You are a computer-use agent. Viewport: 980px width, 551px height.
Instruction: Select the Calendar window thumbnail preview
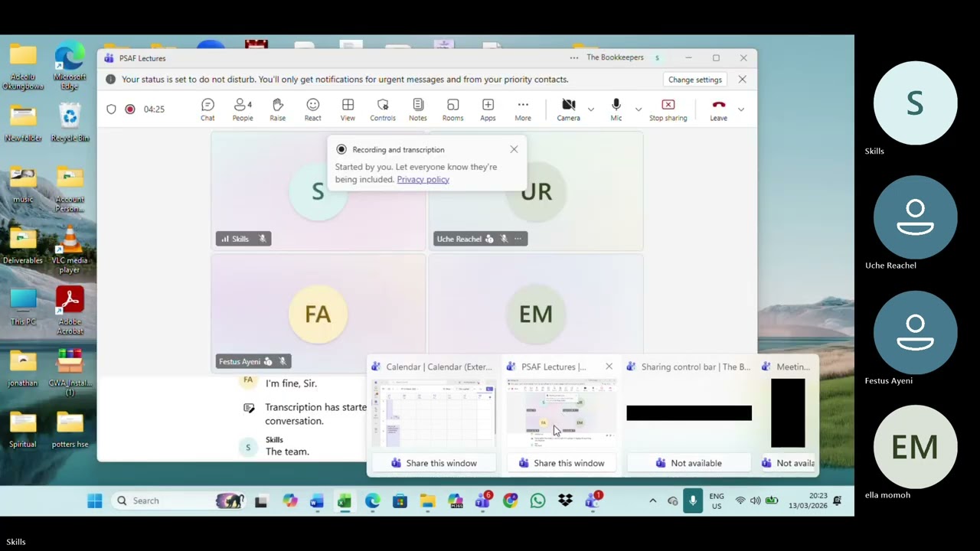click(434, 413)
